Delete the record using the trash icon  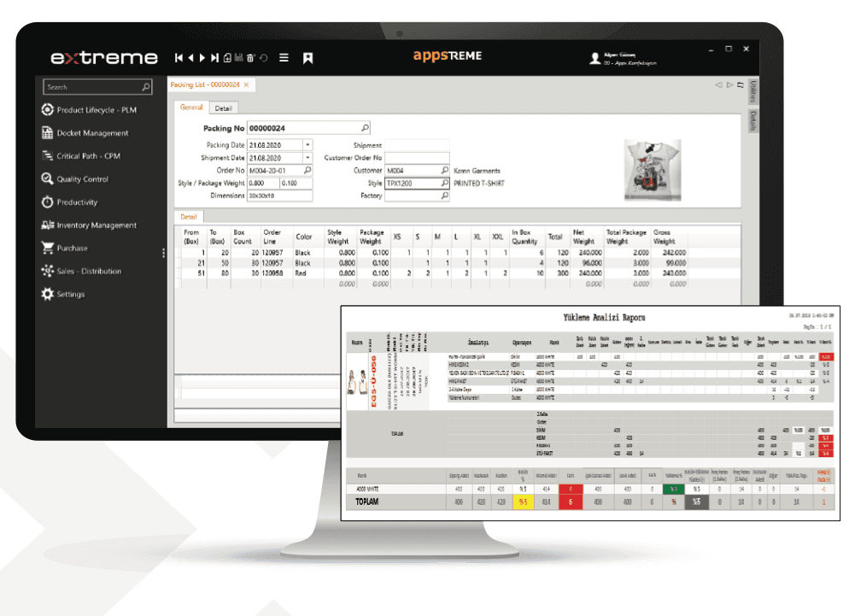coord(251,58)
